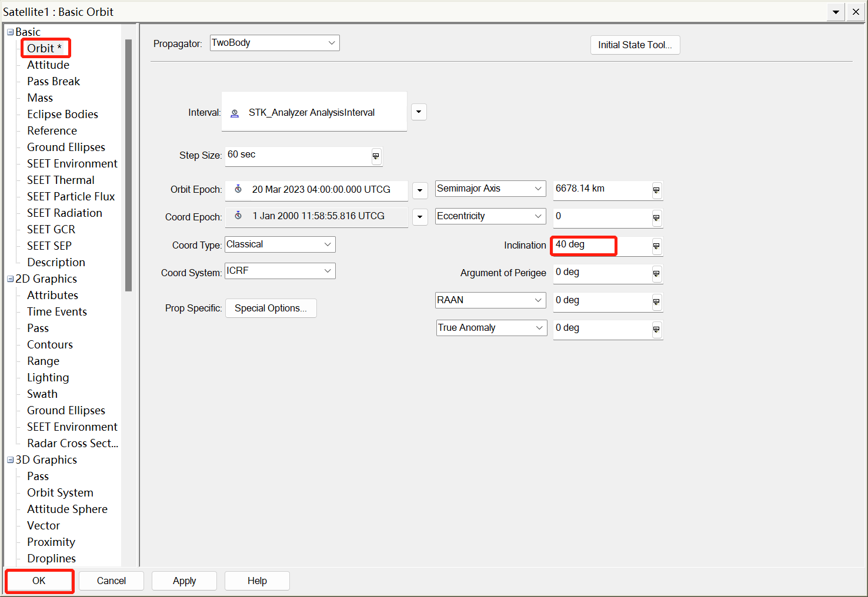Click into the Inclination value field
The image size is (868, 597).
click(x=600, y=245)
